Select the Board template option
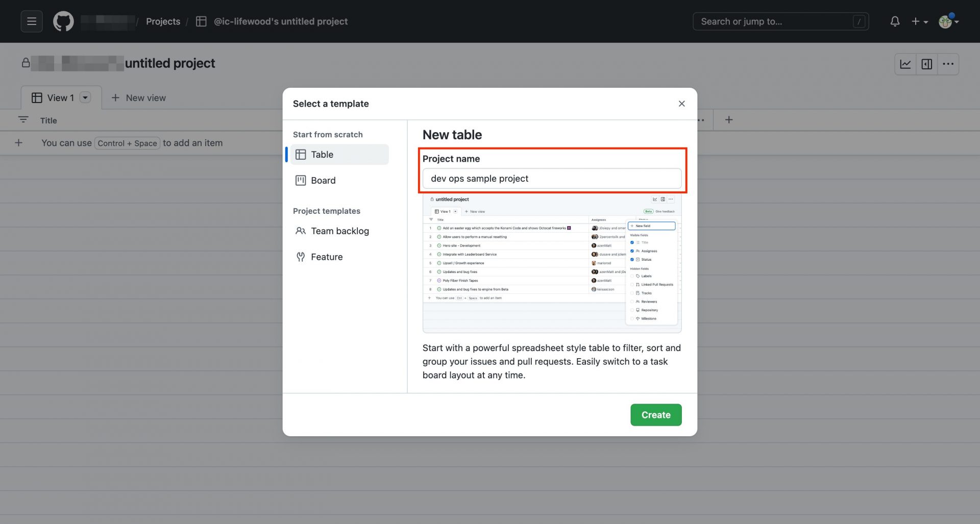The width and height of the screenshot is (980, 524). click(x=323, y=181)
